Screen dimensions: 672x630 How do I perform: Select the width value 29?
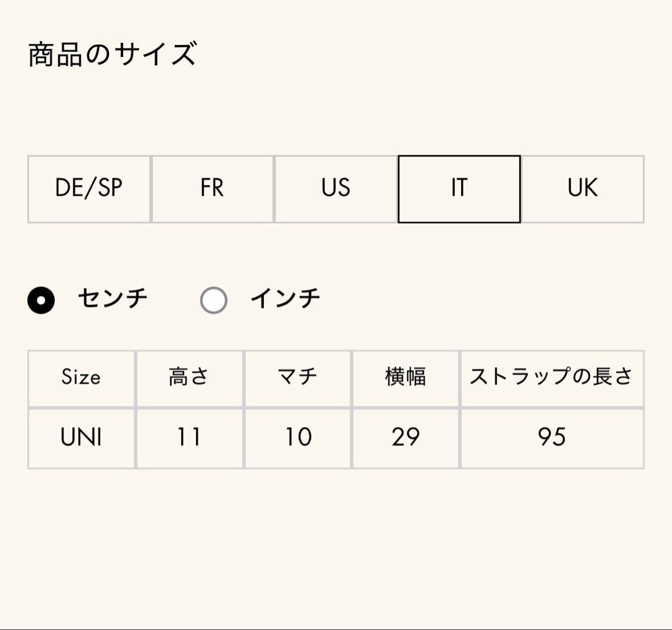pyautogui.click(x=406, y=437)
